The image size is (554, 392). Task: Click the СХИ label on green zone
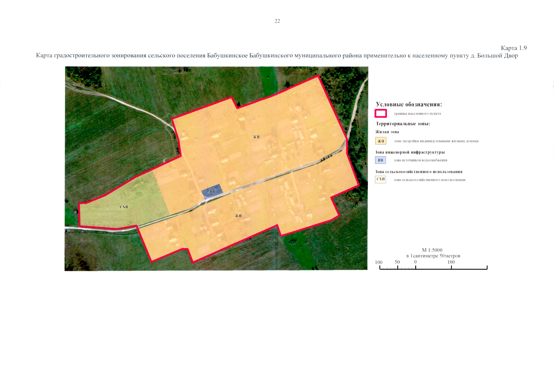pos(124,207)
